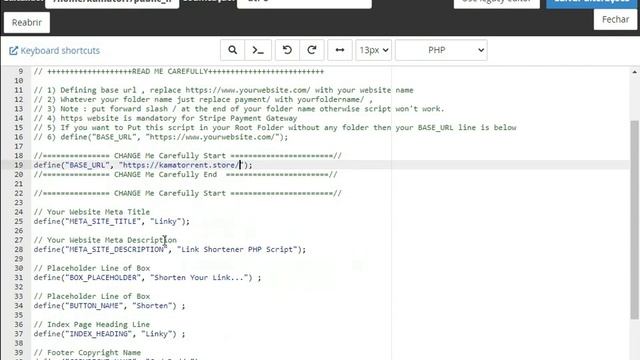
Task: Click the scrollbar up arrow
Action: click(634, 72)
